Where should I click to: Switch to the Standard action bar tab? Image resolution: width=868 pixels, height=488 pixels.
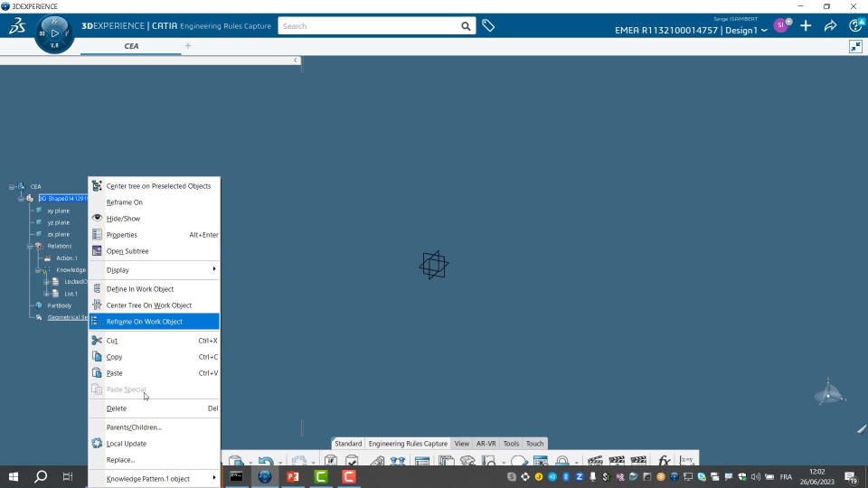point(348,443)
